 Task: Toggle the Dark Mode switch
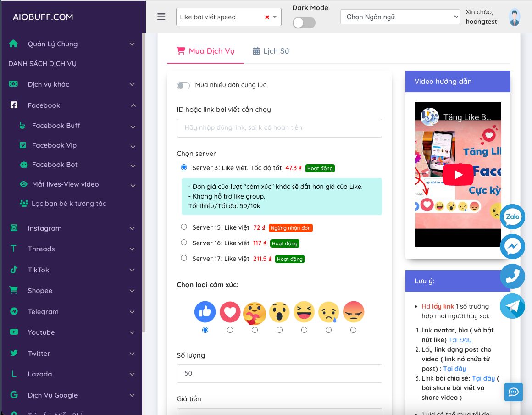[x=304, y=23]
